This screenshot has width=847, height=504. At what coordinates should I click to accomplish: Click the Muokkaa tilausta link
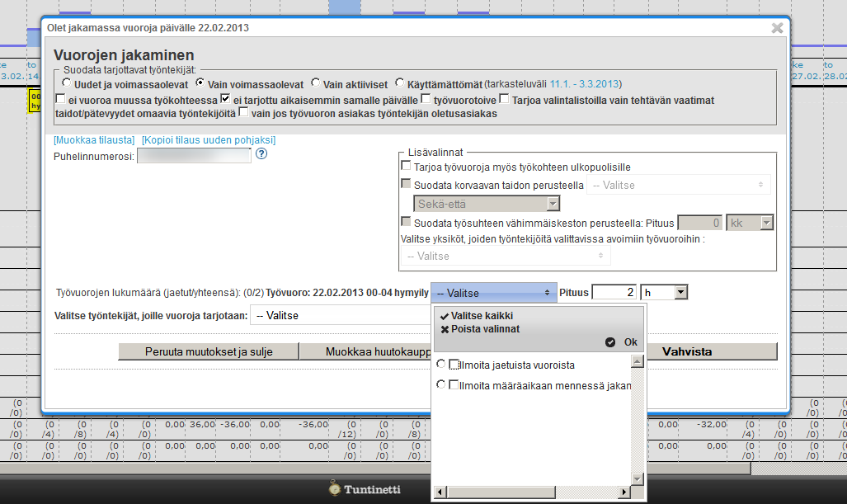pos(94,139)
